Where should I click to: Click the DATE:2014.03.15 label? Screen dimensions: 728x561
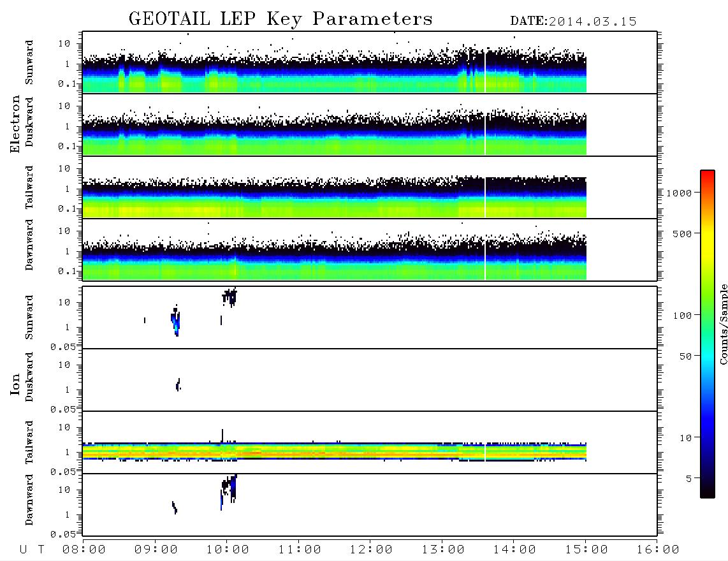coord(573,22)
